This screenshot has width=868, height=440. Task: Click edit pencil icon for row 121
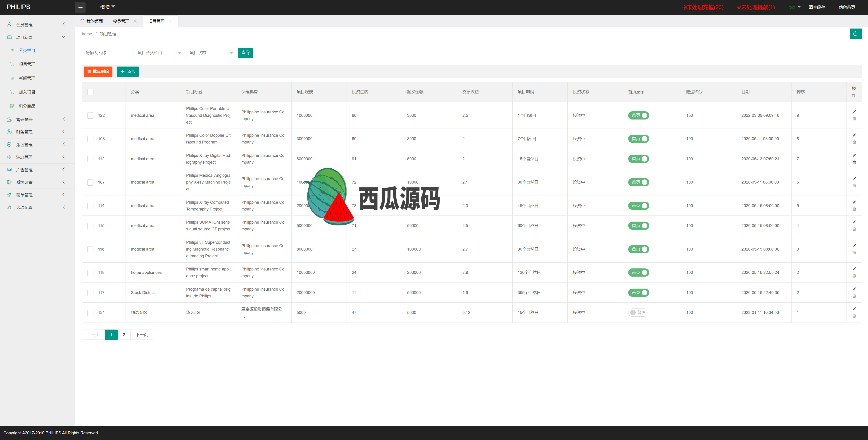click(854, 309)
